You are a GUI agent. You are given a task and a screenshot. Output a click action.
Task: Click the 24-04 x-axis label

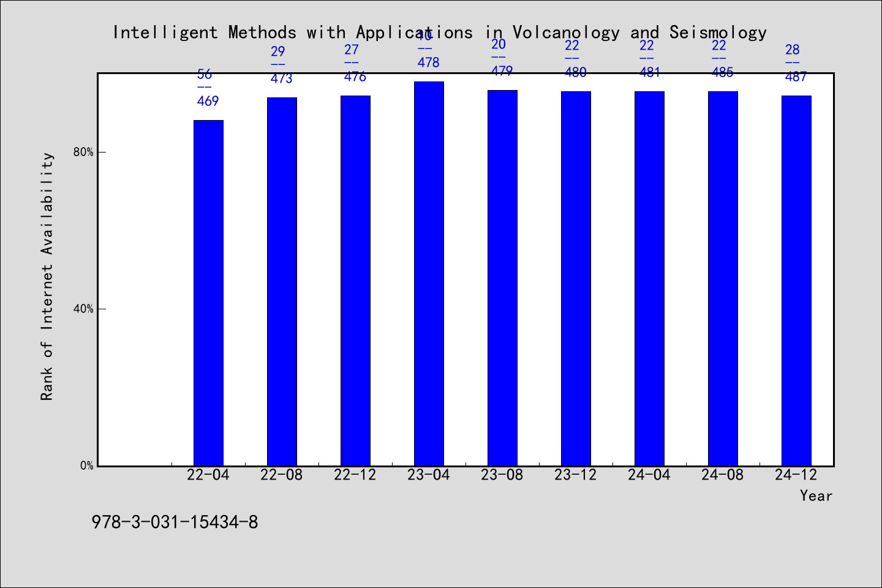pos(649,475)
